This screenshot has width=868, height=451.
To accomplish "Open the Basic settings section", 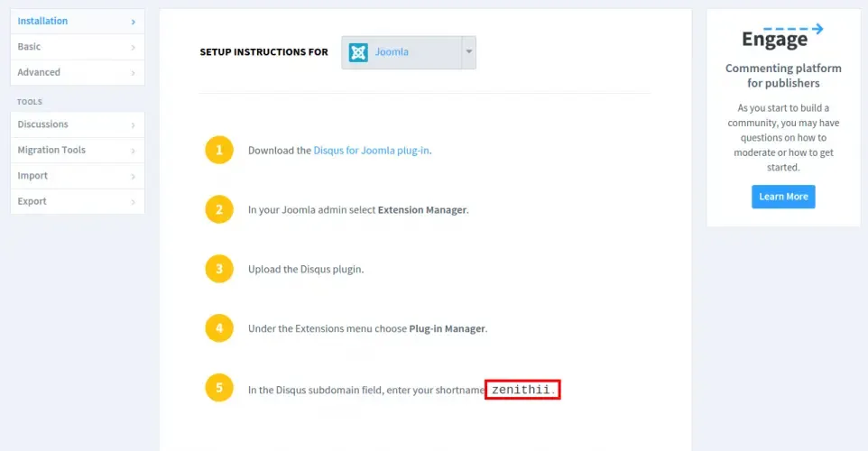I will point(78,47).
